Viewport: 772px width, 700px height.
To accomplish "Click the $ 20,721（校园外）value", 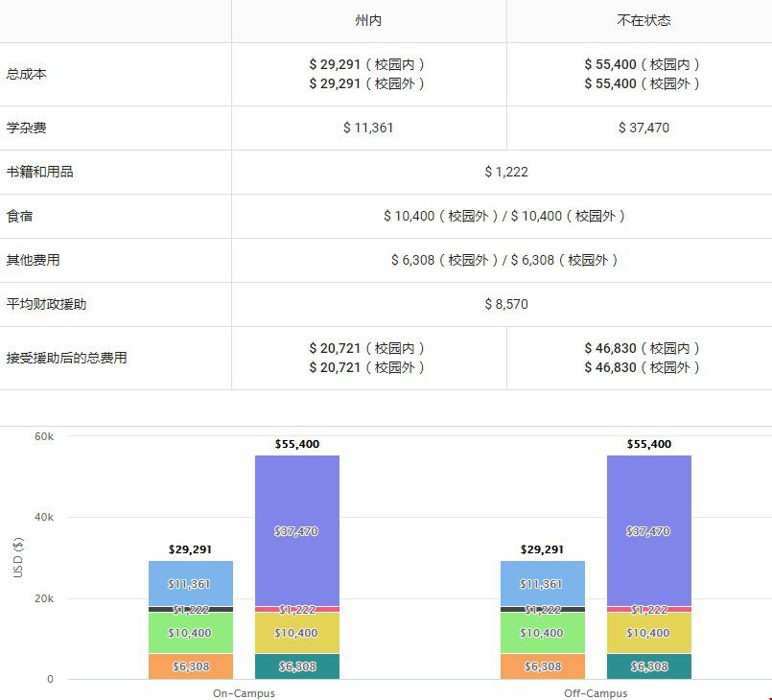I will [366, 367].
